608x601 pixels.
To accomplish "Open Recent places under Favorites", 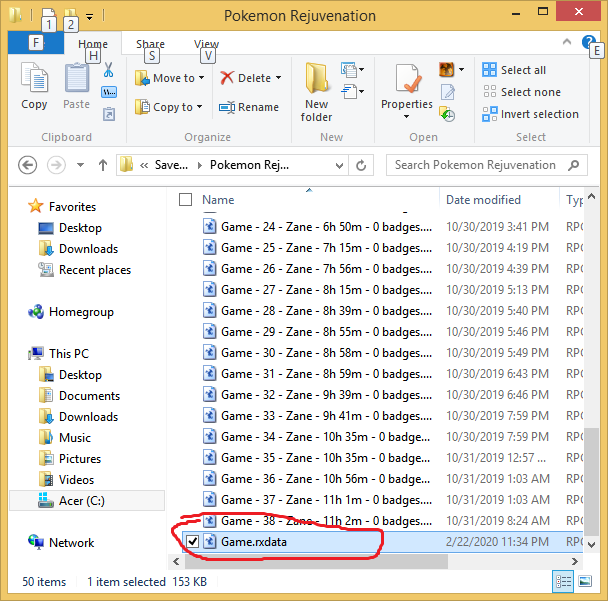I will (x=84, y=270).
